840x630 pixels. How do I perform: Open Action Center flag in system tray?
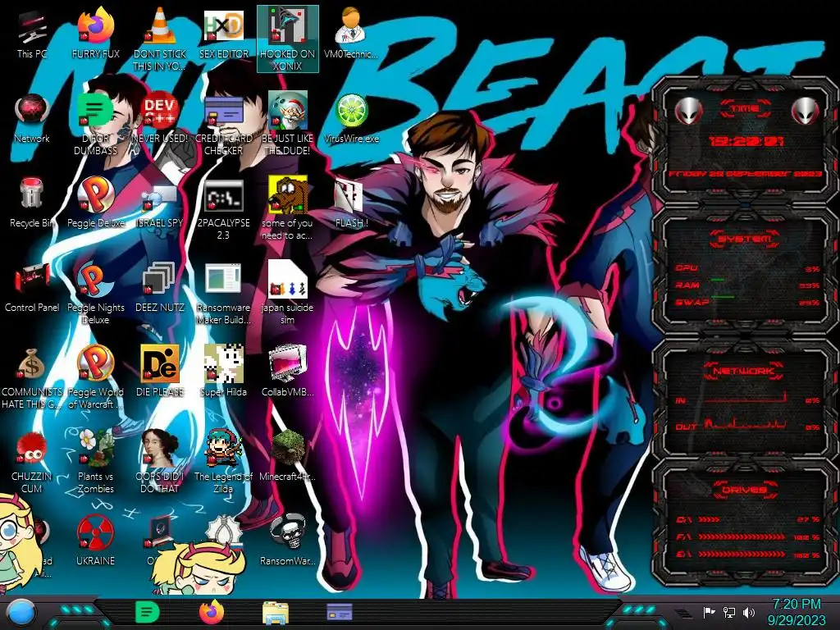(710, 612)
